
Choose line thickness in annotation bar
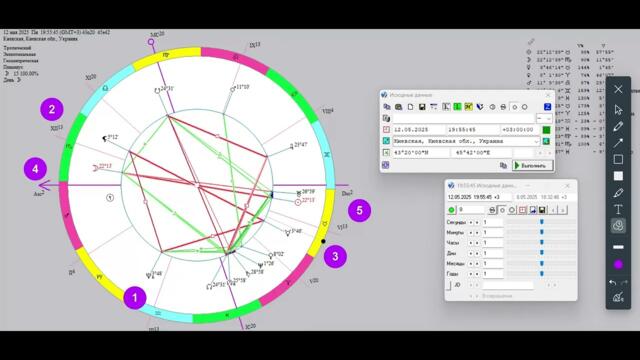pos(618,247)
